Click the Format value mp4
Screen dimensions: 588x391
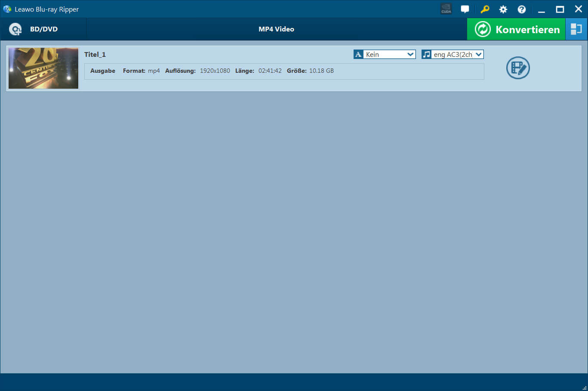(154, 71)
